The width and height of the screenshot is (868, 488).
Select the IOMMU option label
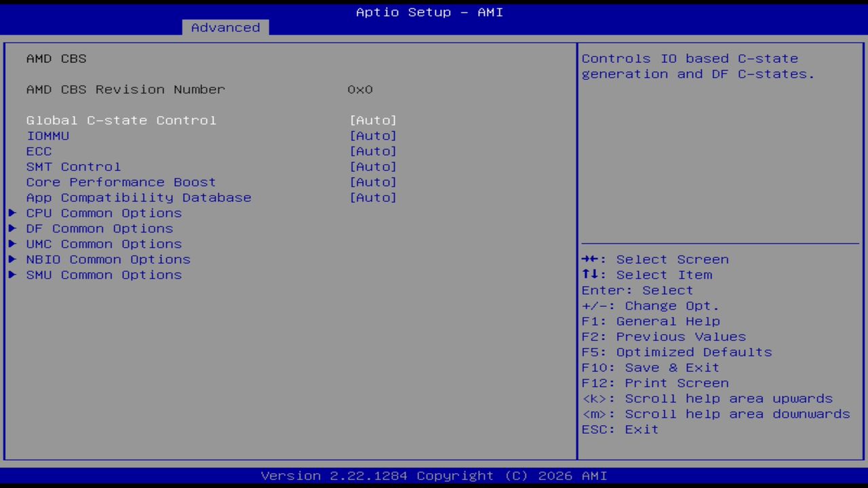pos(47,136)
